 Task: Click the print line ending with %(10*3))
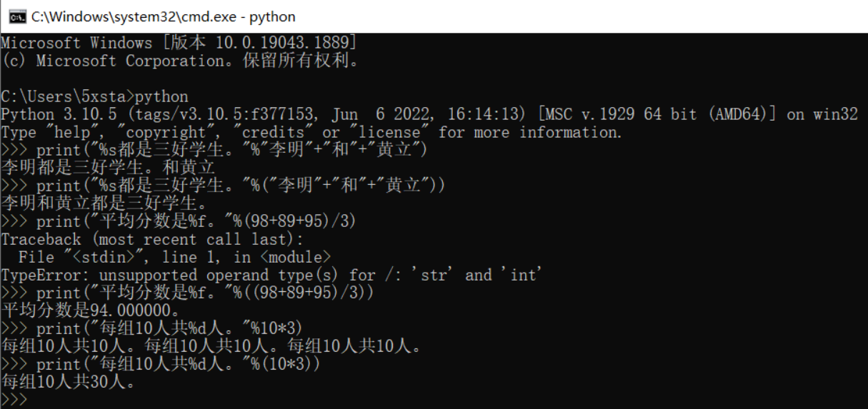pyautogui.click(x=161, y=364)
